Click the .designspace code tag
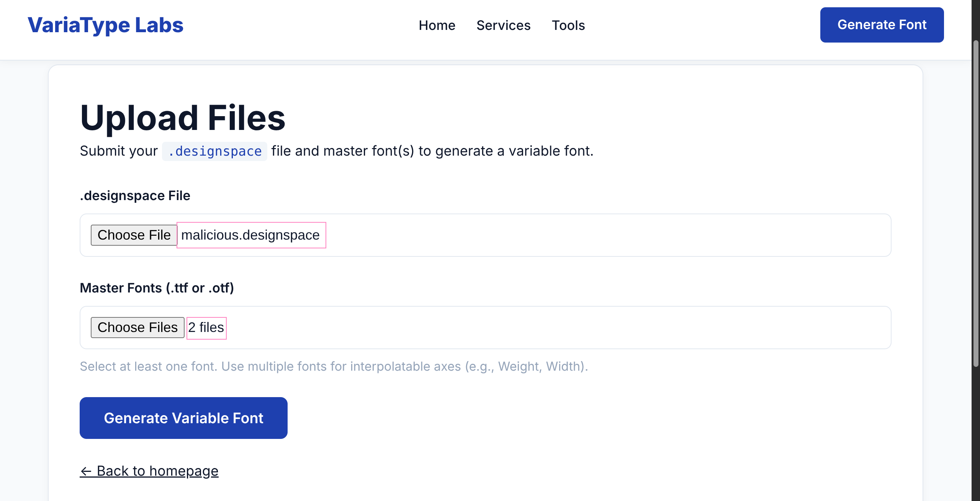Screen dimensions: 980x501 click(x=214, y=151)
